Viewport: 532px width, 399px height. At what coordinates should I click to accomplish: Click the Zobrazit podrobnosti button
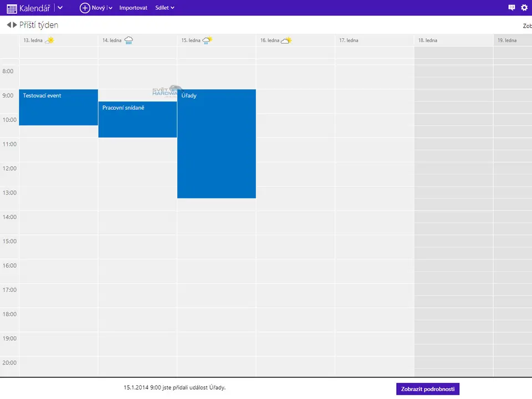tap(427, 389)
